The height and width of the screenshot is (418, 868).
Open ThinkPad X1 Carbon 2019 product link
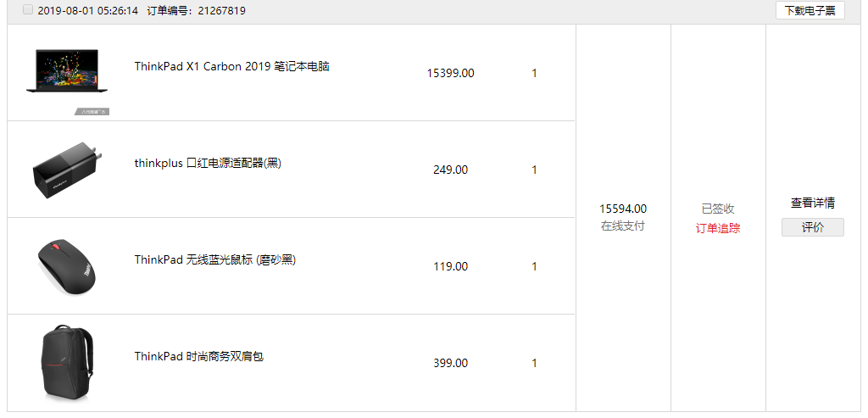(x=232, y=66)
